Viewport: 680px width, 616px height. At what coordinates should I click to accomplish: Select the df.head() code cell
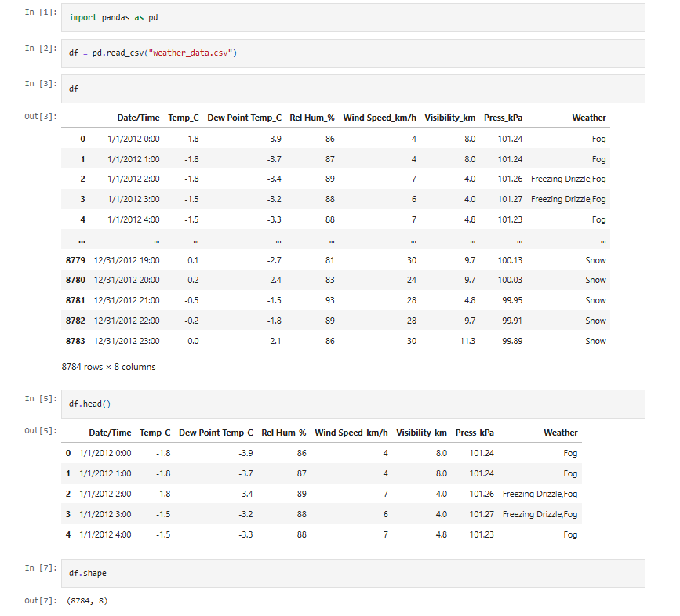coord(353,404)
